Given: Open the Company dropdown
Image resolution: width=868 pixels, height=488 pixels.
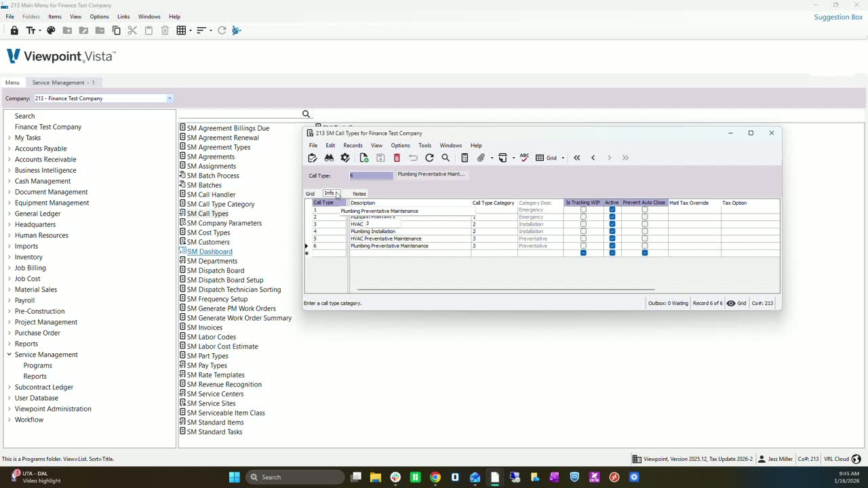Looking at the screenshot, I should click(x=170, y=98).
